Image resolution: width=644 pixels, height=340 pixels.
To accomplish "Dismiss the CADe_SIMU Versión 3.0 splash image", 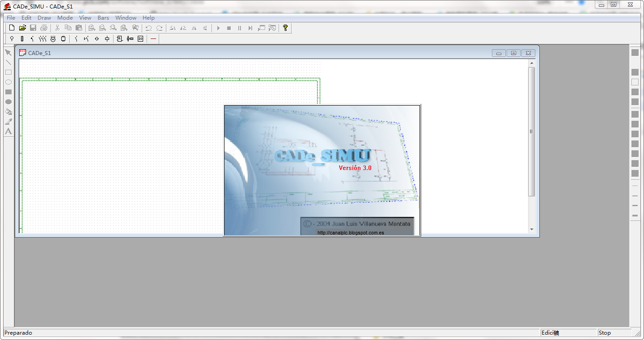I will click(x=322, y=170).
